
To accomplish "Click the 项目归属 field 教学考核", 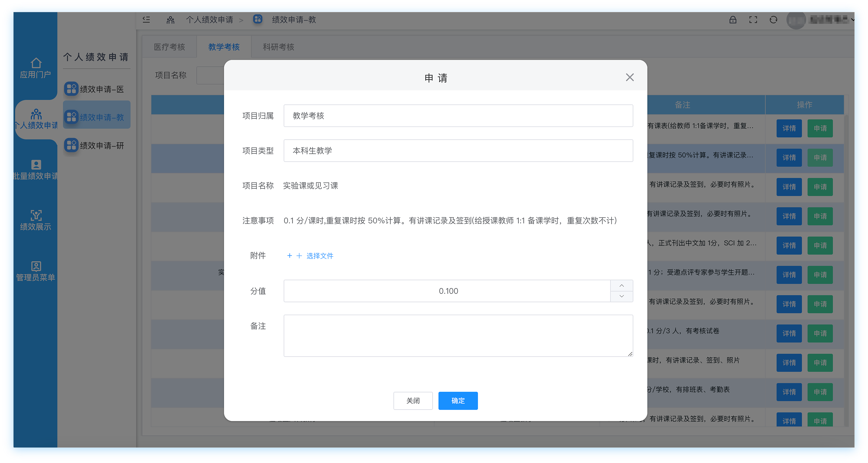I will (458, 116).
